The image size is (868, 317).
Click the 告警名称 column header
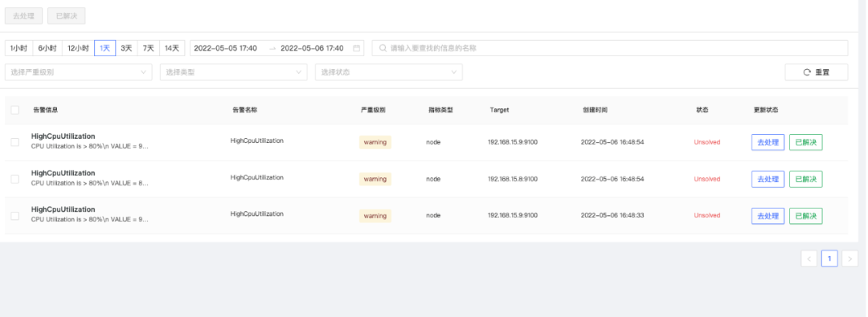(x=244, y=110)
